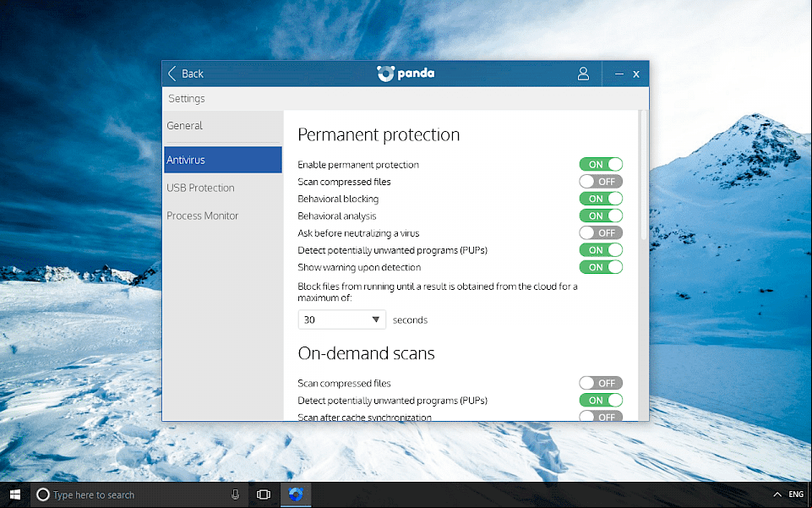This screenshot has width=812, height=508.
Task: Click the settings panel vertical scrollbar
Action: click(x=644, y=175)
